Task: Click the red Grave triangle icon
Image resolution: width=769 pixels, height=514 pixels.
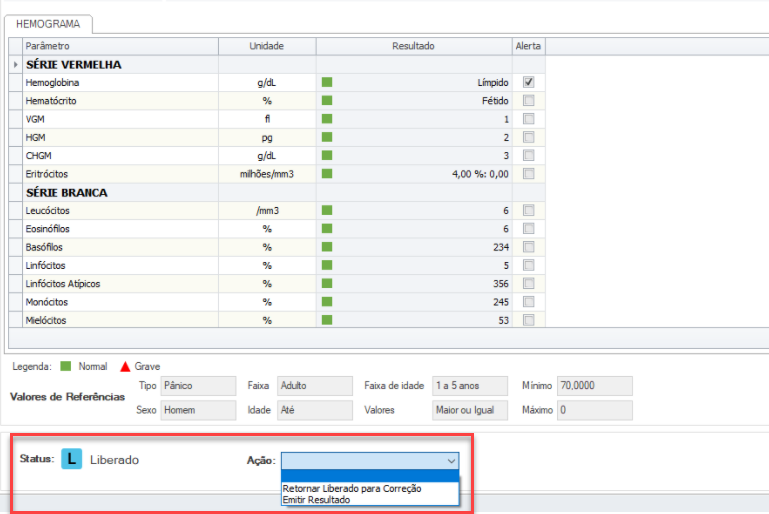Action: click(125, 366)
